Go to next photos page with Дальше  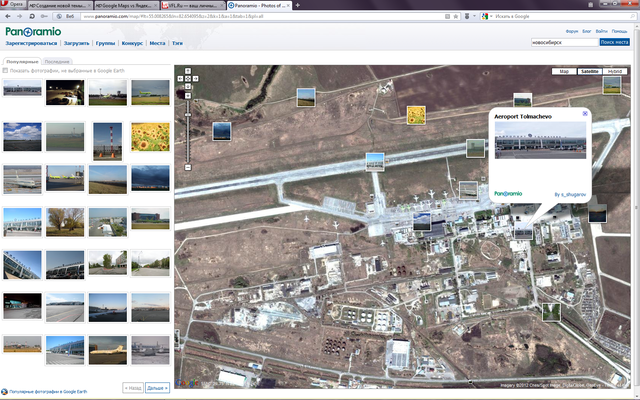point(157,387)
